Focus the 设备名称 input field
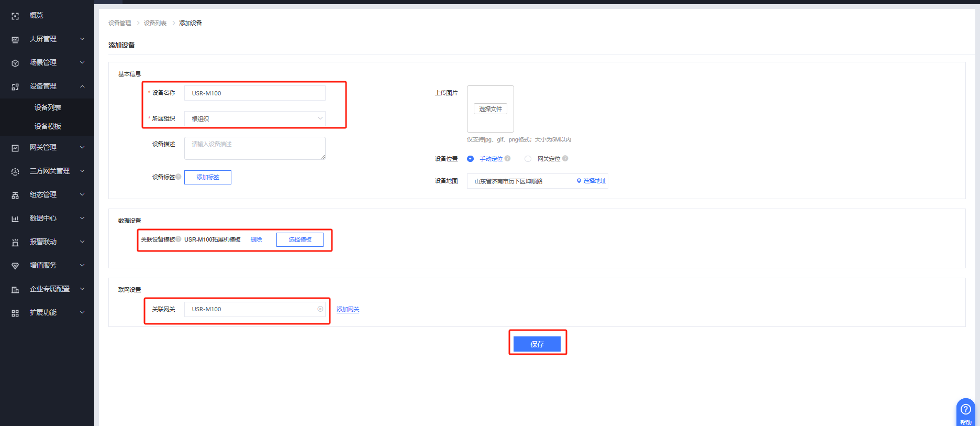This screenshot has width=980, height=426. pos(255,93)
